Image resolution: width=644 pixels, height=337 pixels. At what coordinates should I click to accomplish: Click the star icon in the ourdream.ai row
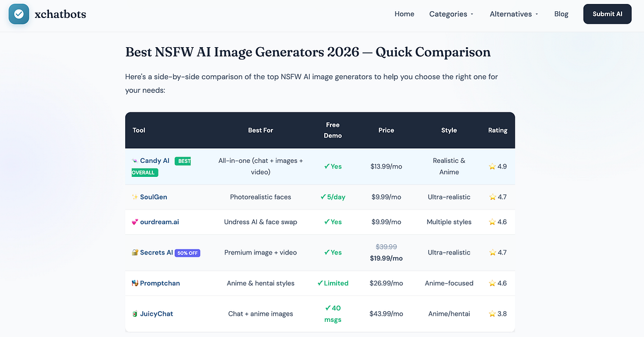[492, 222]
